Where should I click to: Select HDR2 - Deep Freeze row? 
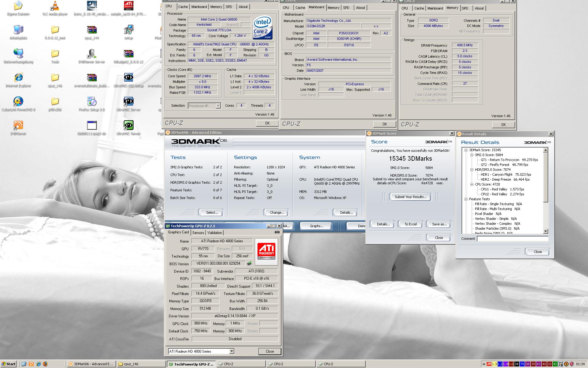pyautogui.click(x=505, y=179)
